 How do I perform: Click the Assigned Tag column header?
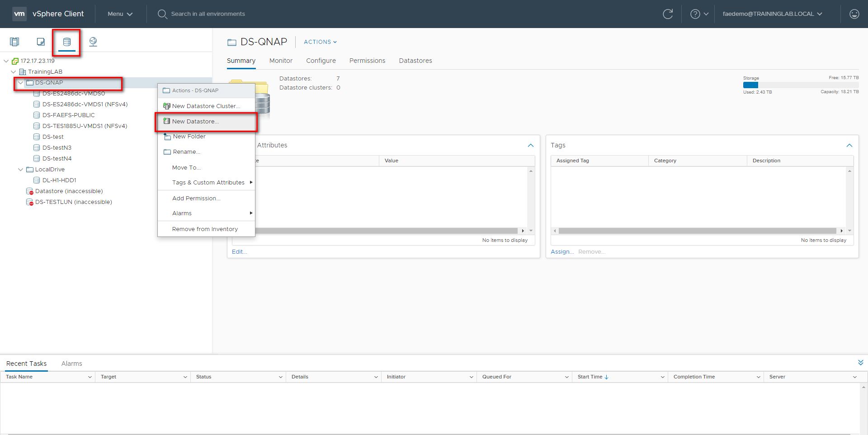[599, 161]
